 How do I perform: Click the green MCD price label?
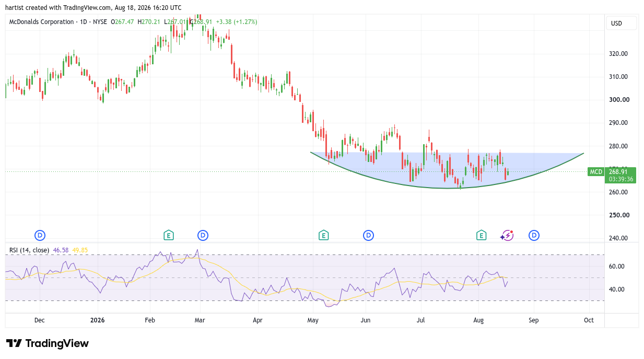pos(595,171)
